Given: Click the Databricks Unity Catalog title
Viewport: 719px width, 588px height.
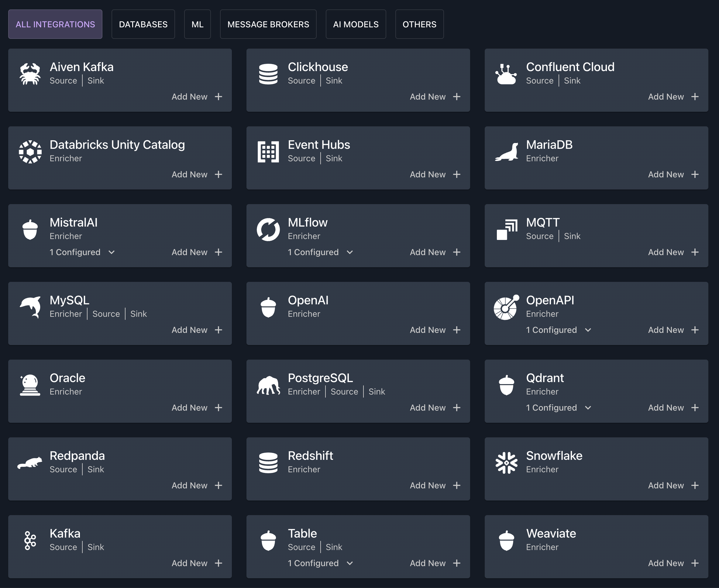Looking at the screenshot, I should pos(117,145).
